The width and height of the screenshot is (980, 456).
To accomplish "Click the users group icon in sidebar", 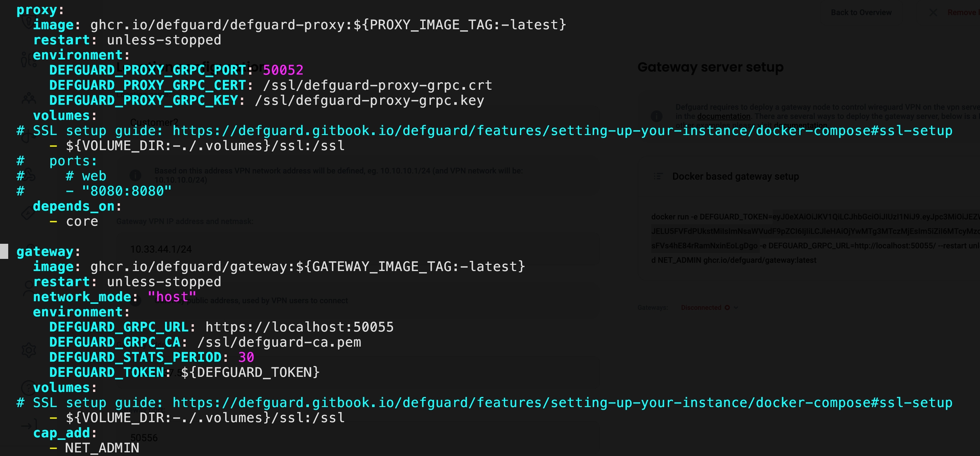I will (x=28, y=99).
